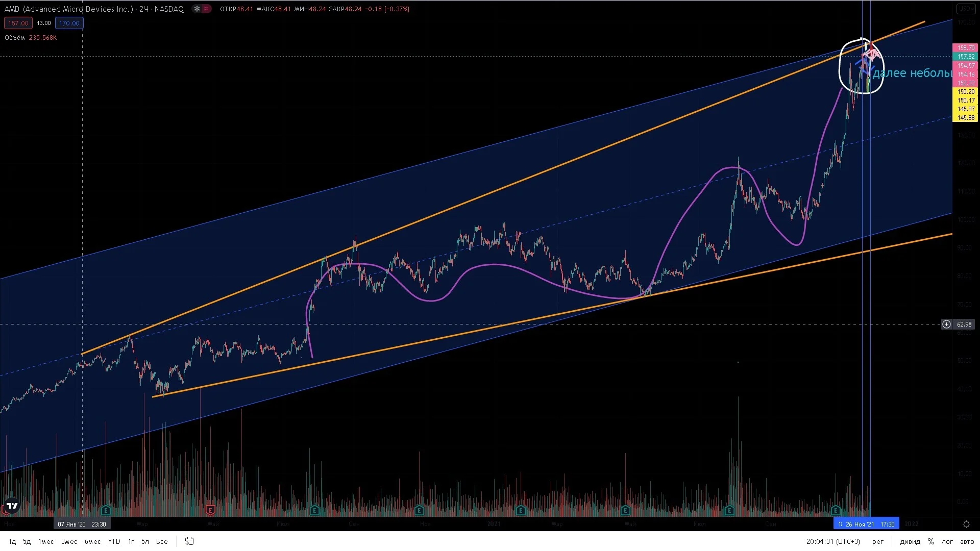Select the 1г time range

point(131,541)
